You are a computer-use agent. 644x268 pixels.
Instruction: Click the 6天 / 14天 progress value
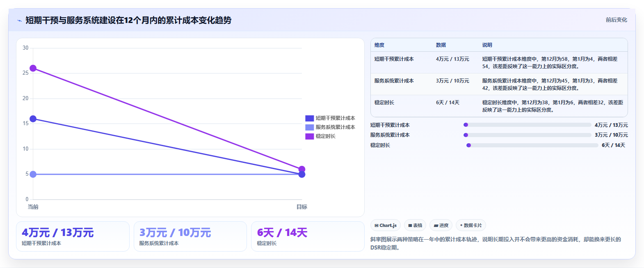pos(613,145)
